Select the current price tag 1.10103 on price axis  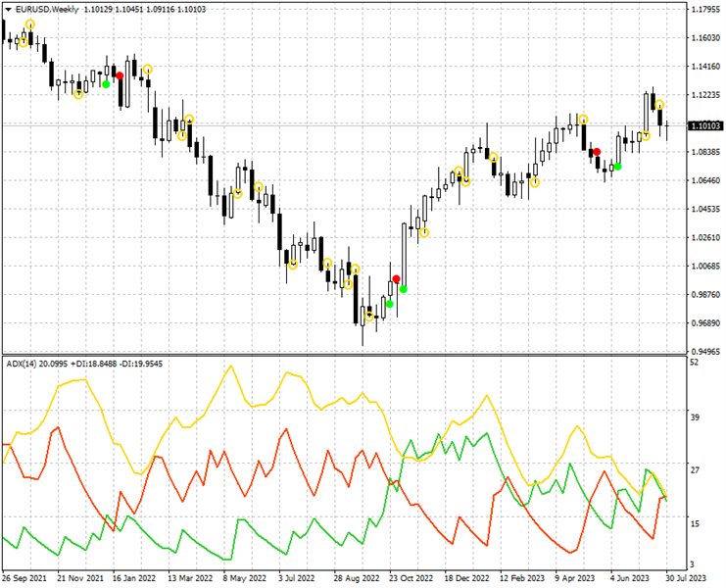click(x=705, y=126)
